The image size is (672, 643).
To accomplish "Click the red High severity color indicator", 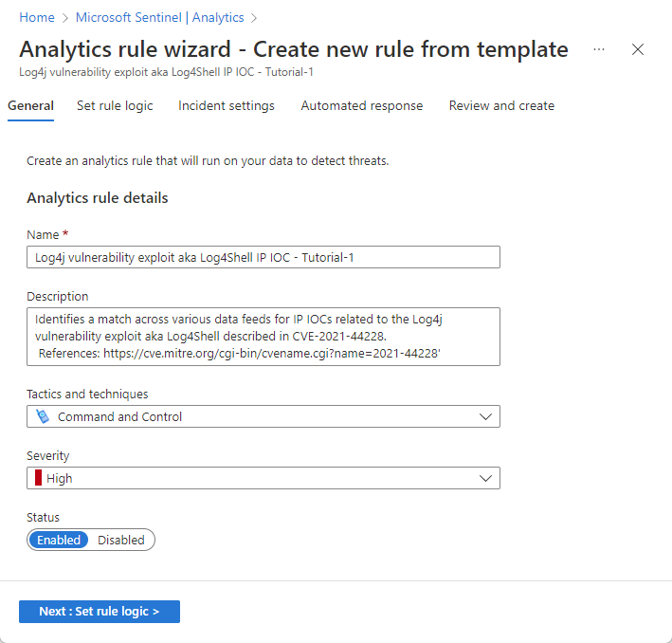I will tap(38, 478).
